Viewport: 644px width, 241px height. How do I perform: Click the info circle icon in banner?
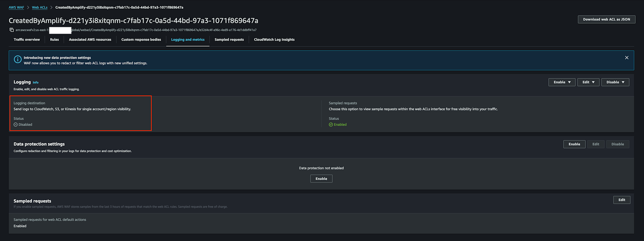18,59
